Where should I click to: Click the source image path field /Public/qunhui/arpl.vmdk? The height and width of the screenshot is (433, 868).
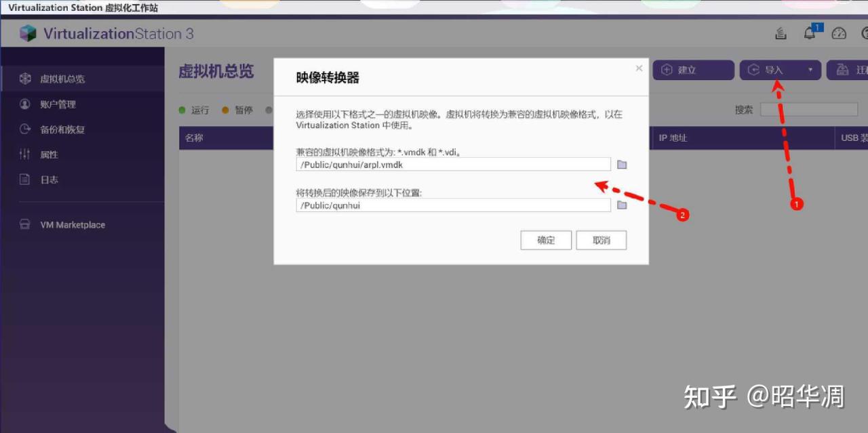454,164
